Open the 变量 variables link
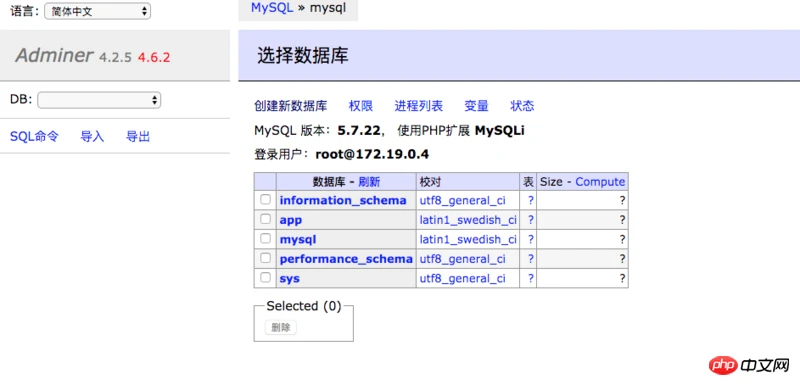Viewport: 800px width, 385px height. tap(477, 106)
